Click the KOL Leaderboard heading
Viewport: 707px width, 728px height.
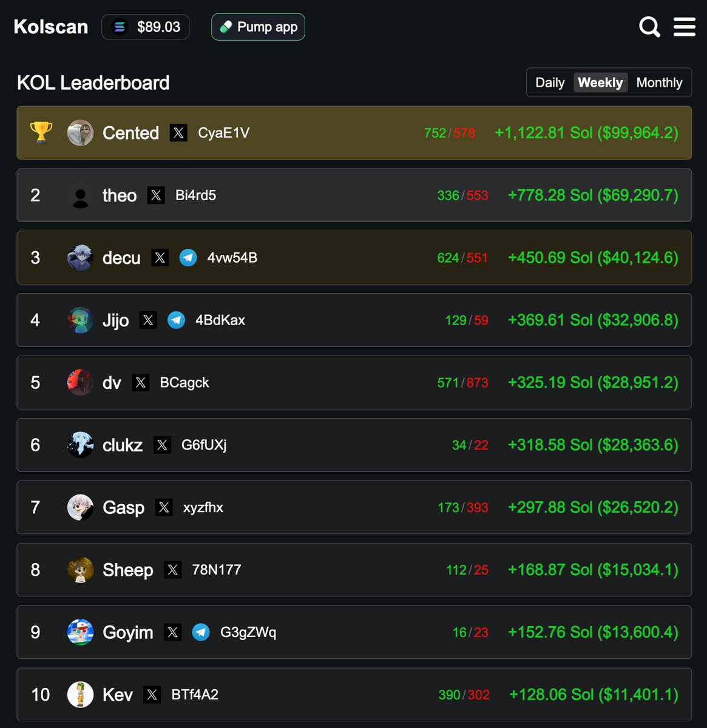(93, 83)
